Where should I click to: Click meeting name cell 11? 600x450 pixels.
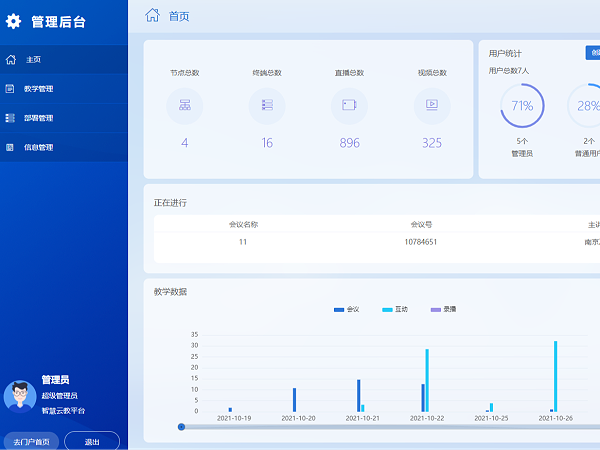pyautogui.click(x=243, y=242)
